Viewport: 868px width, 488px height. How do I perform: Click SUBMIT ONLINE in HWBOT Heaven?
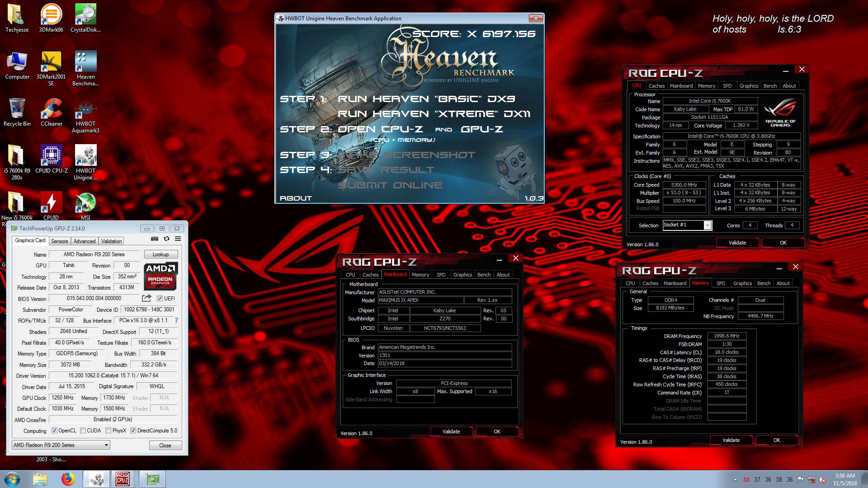point(390,185)
